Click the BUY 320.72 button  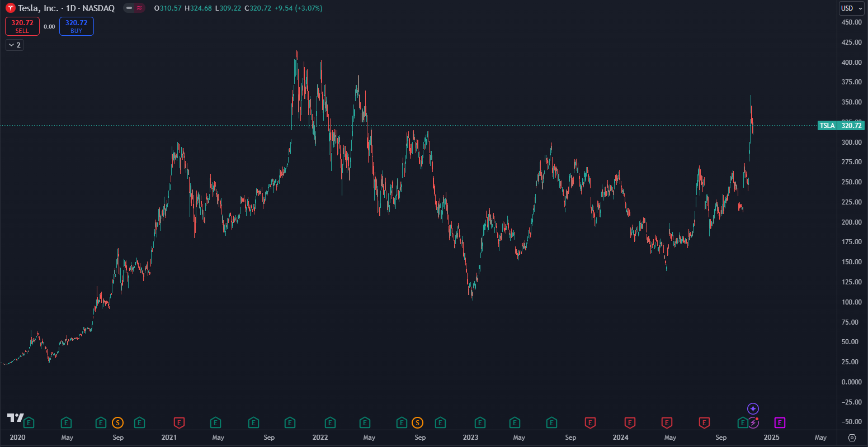[x=77, y=26]
